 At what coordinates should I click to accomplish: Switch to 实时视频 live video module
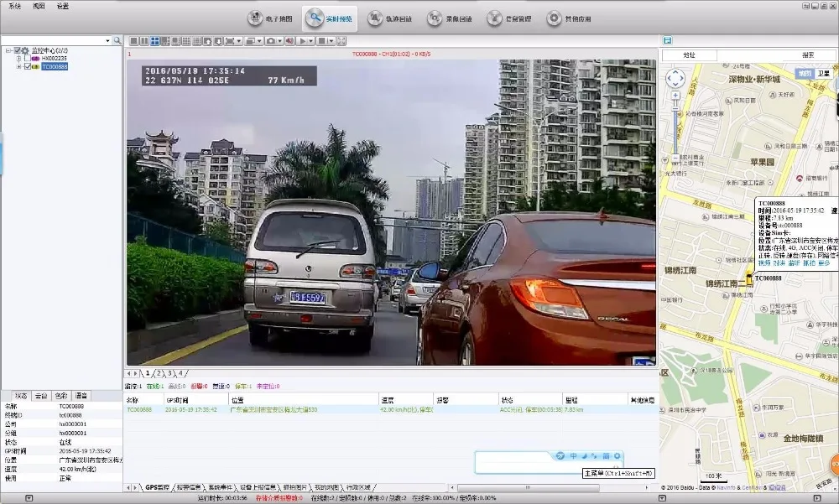[x=329, y=18]
